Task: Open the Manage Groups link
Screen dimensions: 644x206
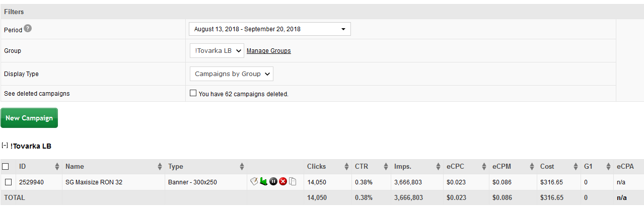Action: click(268, 51)
